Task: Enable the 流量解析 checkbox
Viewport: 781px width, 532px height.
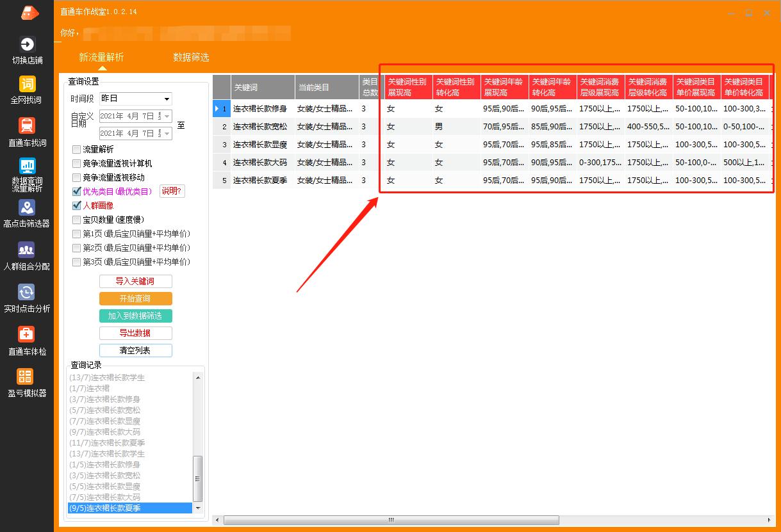Action: point(77,149)
